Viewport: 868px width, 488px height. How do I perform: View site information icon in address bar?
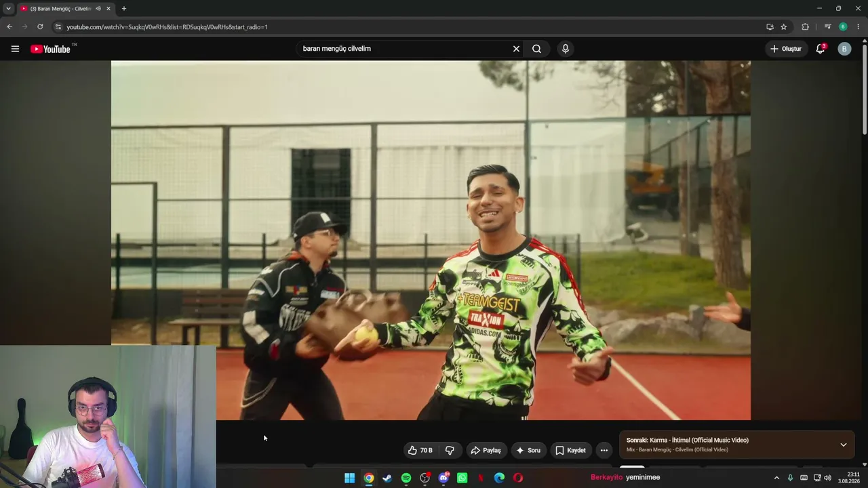click(x=58, y=27)
